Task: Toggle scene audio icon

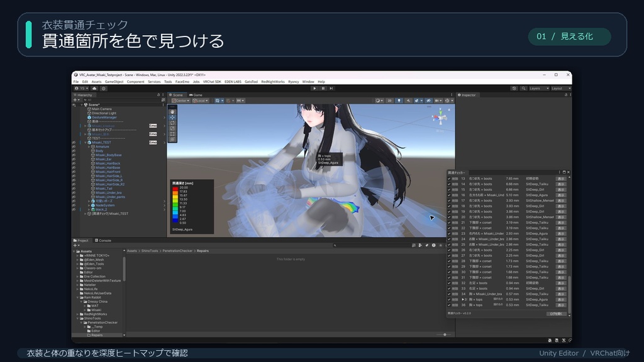Action: 408,101
